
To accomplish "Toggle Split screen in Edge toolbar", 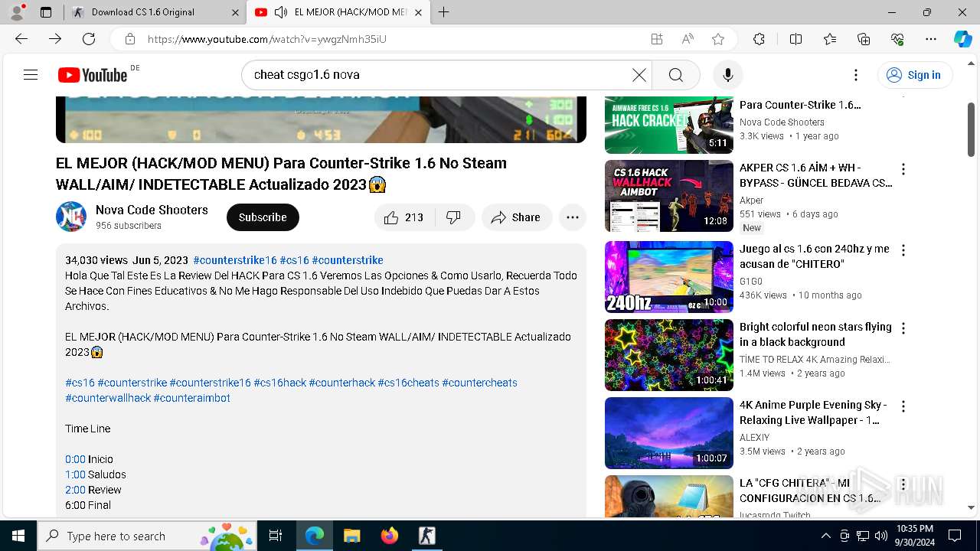I will pos(795,39).
